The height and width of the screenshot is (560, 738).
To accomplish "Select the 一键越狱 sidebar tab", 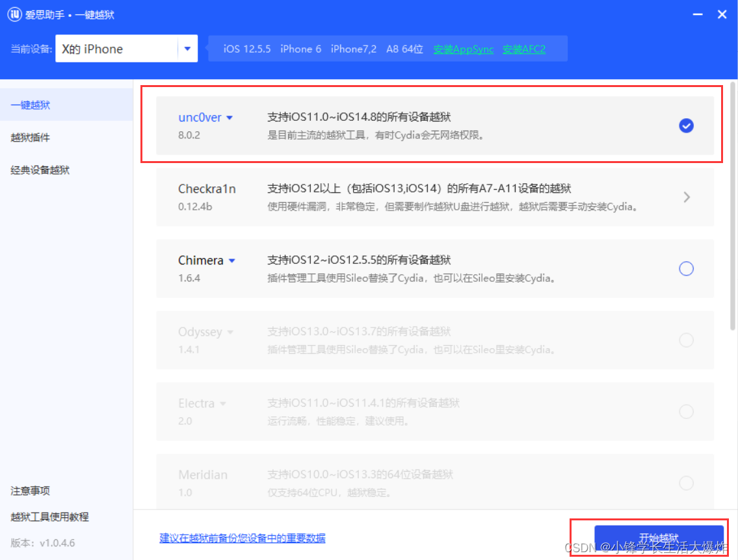I will [66, 105].
